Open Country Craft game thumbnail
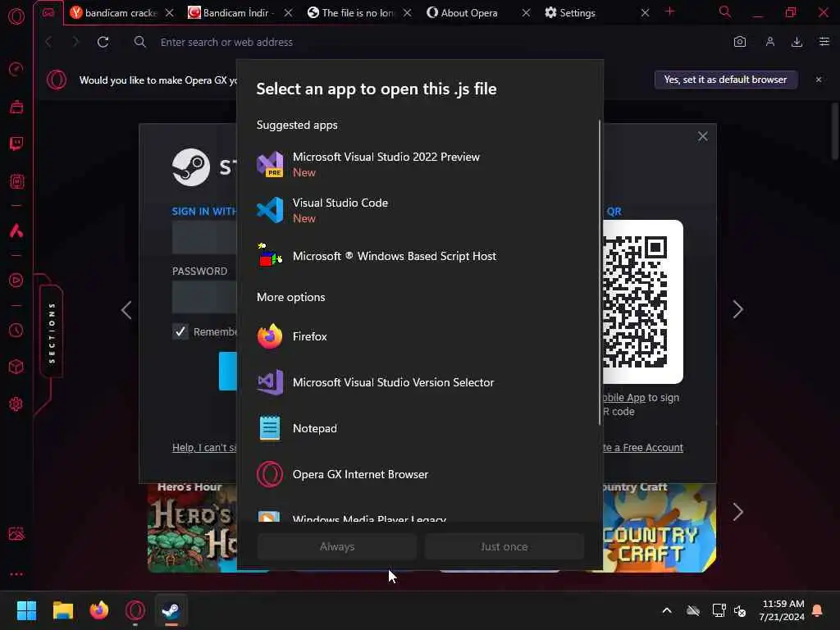The height and width of the screenshot is (630, 840). coord(660,527)
